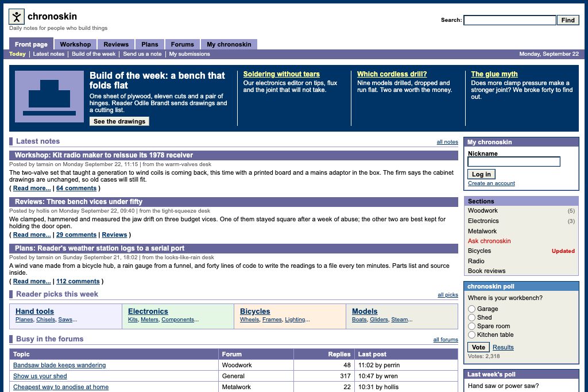Click the Log in button

[x=481, y=174]
